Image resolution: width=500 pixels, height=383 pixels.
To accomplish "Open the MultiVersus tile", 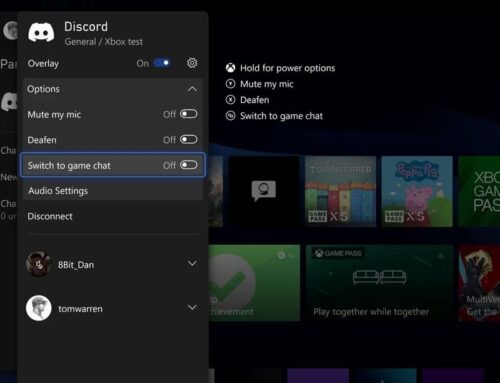I will 479,283.
